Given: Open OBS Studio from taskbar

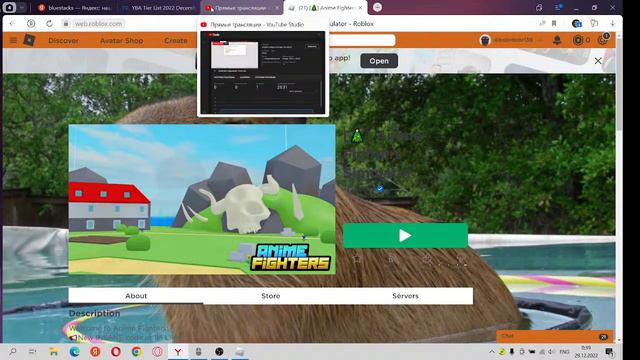Looking at the screenshot, I should [x=219, y=351].
